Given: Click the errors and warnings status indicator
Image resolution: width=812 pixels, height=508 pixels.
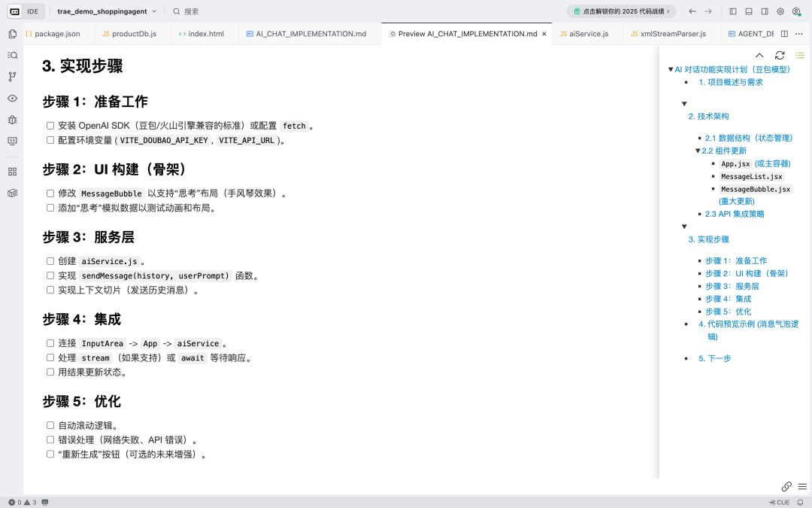Looking at the screenshot, I should [23, 502].
